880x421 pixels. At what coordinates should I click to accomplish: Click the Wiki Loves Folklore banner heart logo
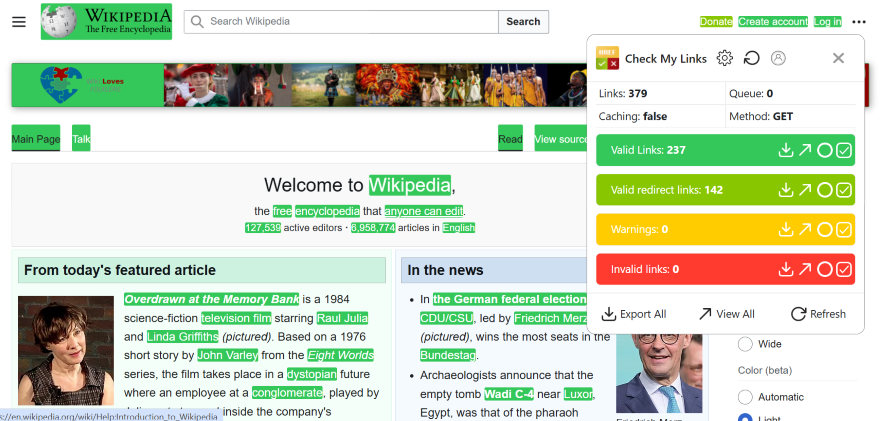[61, 85]
